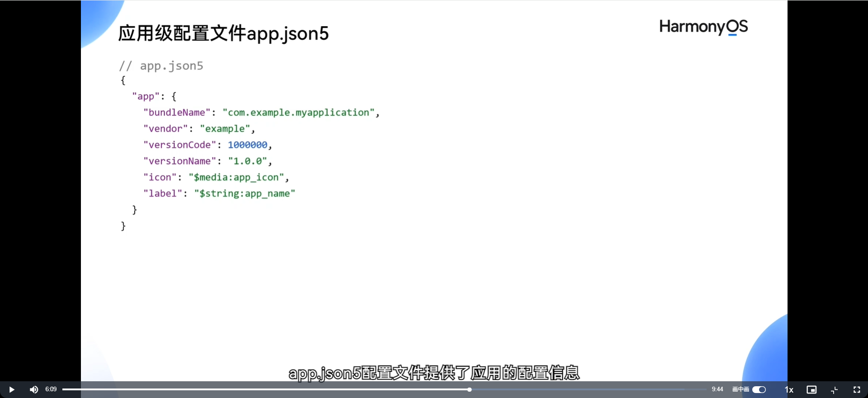Click the "app" key in code
868x398 pixels.
point(146,96)
